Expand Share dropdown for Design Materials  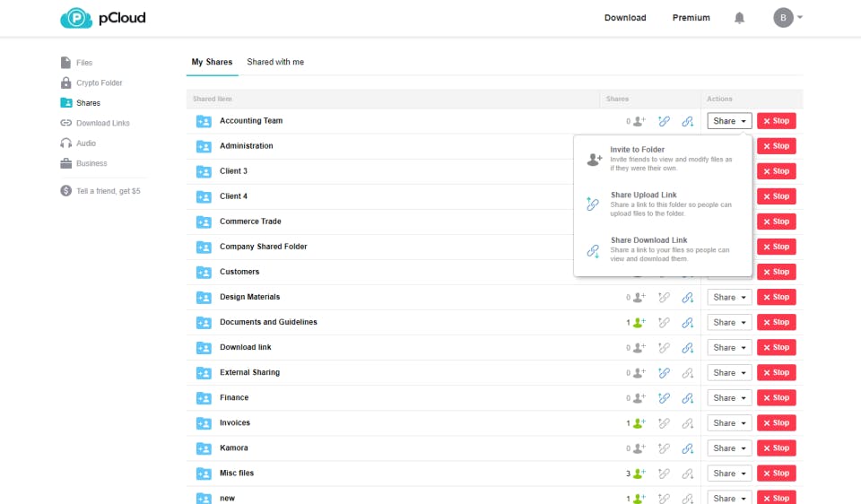(729, 297)
